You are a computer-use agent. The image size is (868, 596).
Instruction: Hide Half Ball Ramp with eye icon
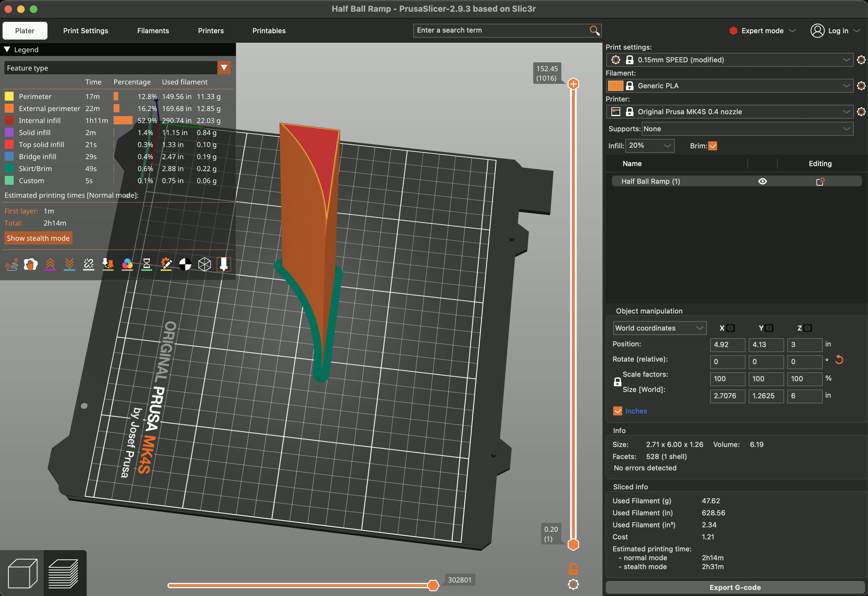click(762, 182)
